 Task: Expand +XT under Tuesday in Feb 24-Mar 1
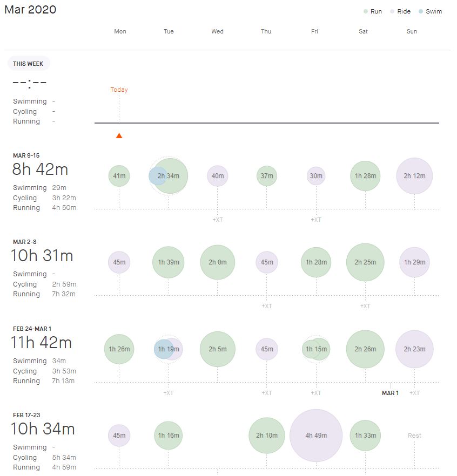[169, 393]
